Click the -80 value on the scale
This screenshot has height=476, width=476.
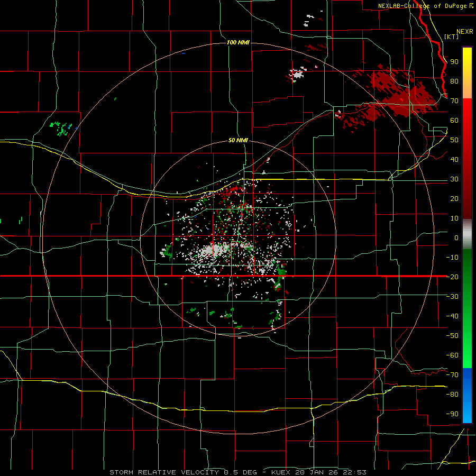(x=452, y=395)
